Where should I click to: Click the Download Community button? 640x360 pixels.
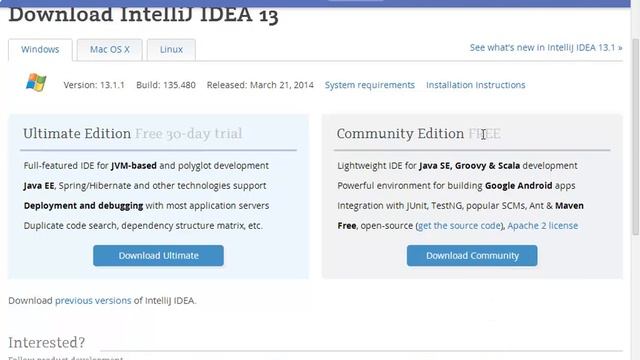click(472, 256)
